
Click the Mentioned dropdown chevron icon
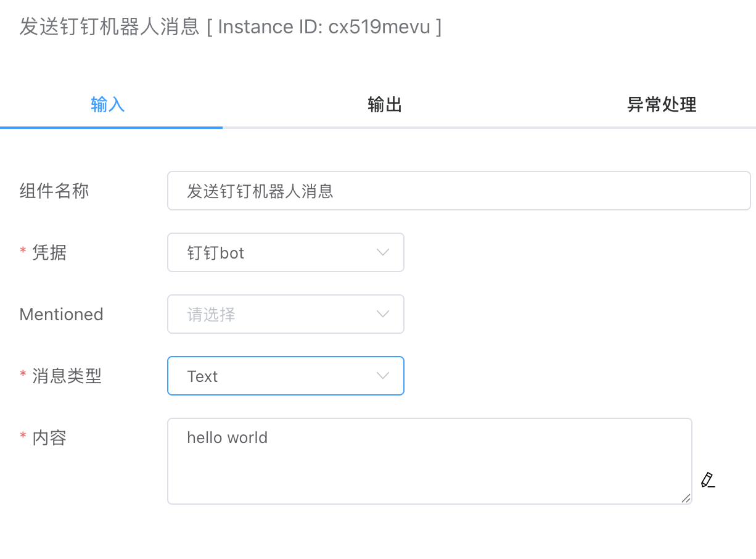click(382, 314)
